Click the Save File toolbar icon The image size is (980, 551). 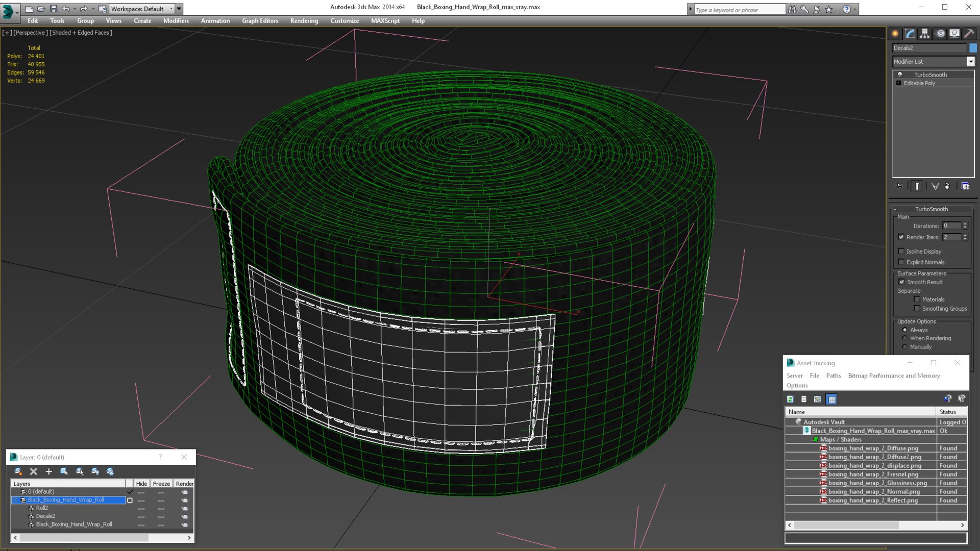click(53, 9)
